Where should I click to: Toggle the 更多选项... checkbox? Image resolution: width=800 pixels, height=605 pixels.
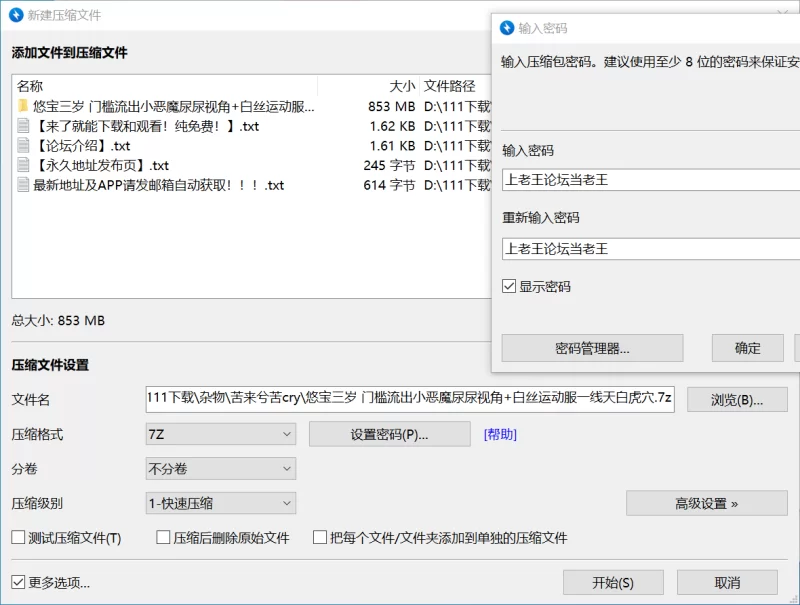pyautogui.click(x=18, y=582)
